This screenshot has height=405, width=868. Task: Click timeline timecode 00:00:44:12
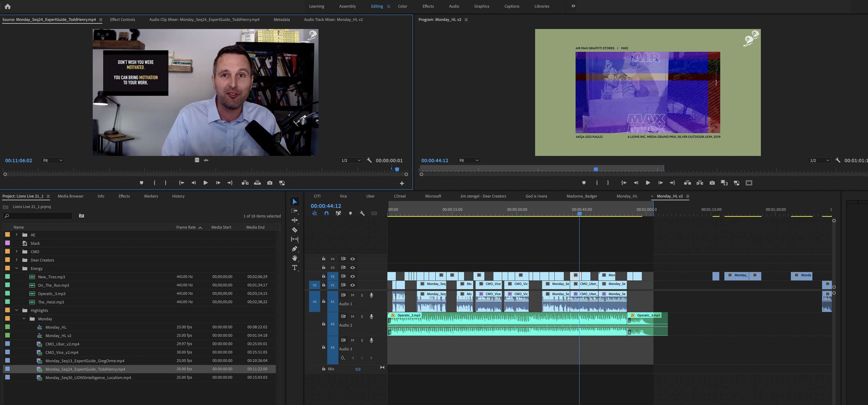326,206
